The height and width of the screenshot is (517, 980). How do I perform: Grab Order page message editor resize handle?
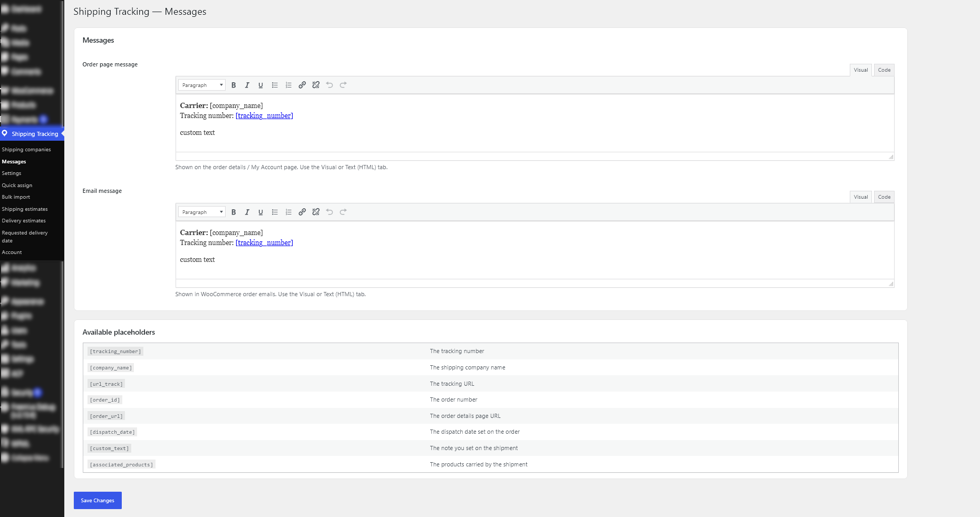pos(891,157)
